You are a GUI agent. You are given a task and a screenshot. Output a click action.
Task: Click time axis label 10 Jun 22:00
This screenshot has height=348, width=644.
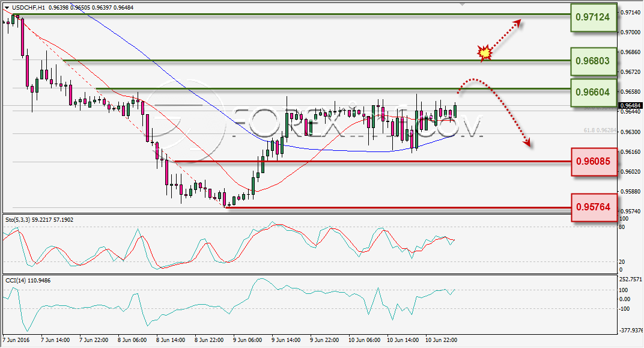point(441,340)
